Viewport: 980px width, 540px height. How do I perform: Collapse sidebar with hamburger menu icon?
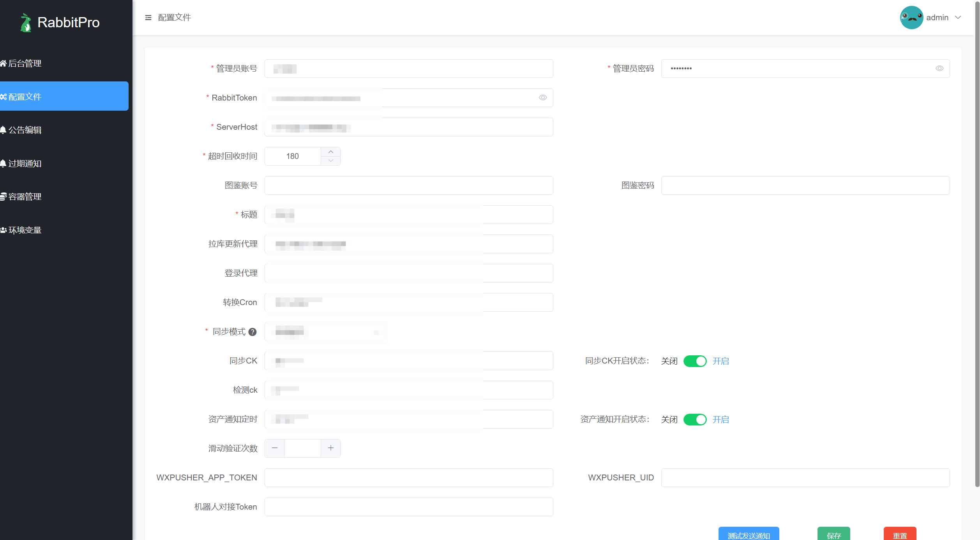click(148, 18)
